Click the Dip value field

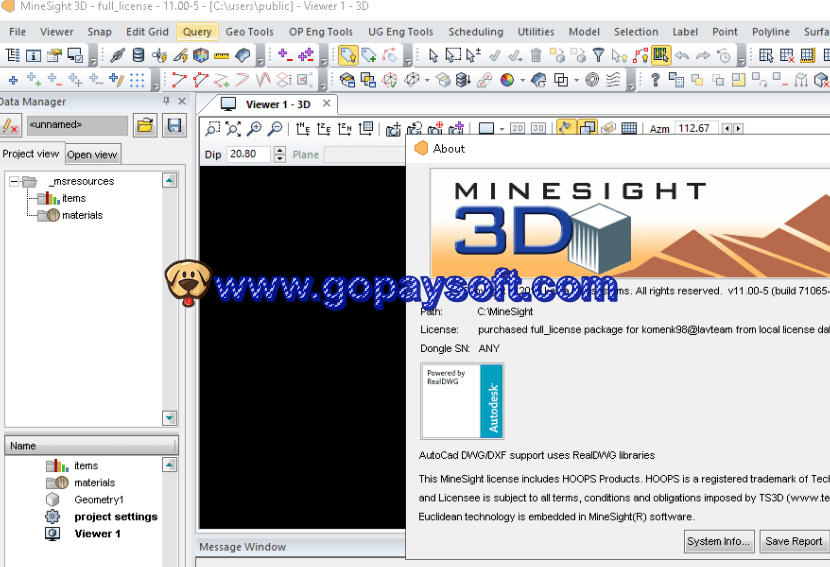[x=249, y=154]
